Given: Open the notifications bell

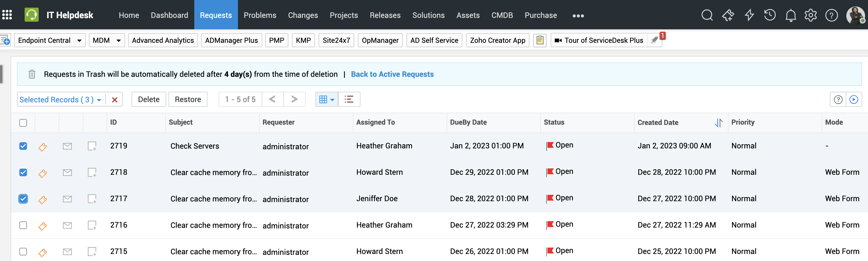Looking at the screenshot, I should (791, 16).
